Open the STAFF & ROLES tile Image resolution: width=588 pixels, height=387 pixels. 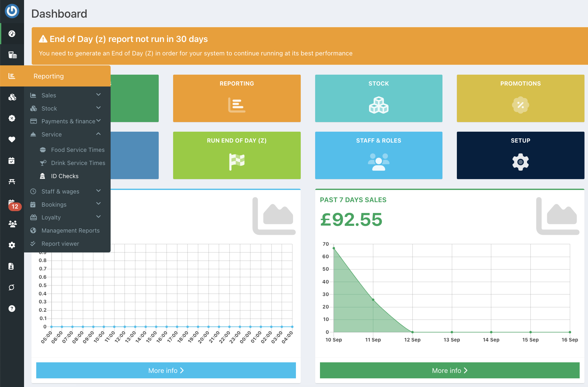point(379,155)
